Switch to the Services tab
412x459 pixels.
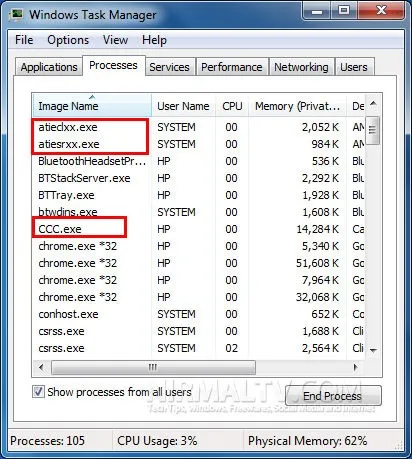coord(169,67)
